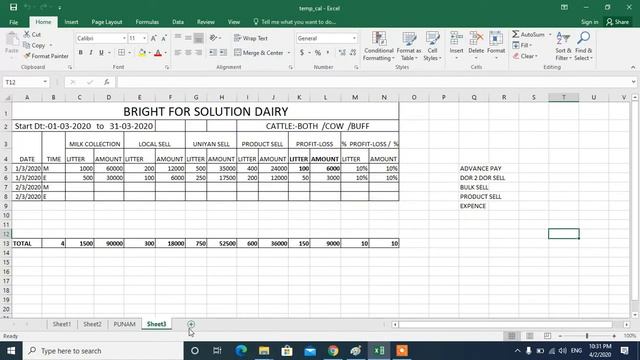This screenshot has height=360, width=640.
Task: Open the Format cells button
Action: click(x=496, y=46)
